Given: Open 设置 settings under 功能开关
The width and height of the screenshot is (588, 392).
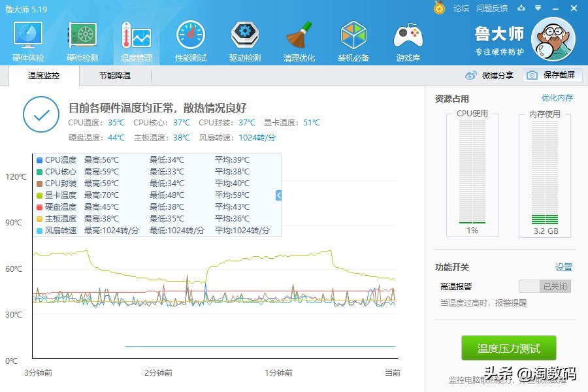Looking at the screenshot, I should (563, 267).
